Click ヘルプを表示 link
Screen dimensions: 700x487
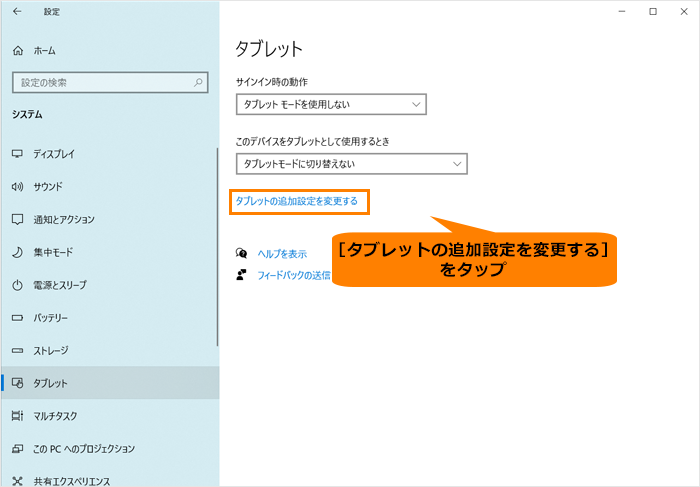pyautogui.click(x=282, y=254)
